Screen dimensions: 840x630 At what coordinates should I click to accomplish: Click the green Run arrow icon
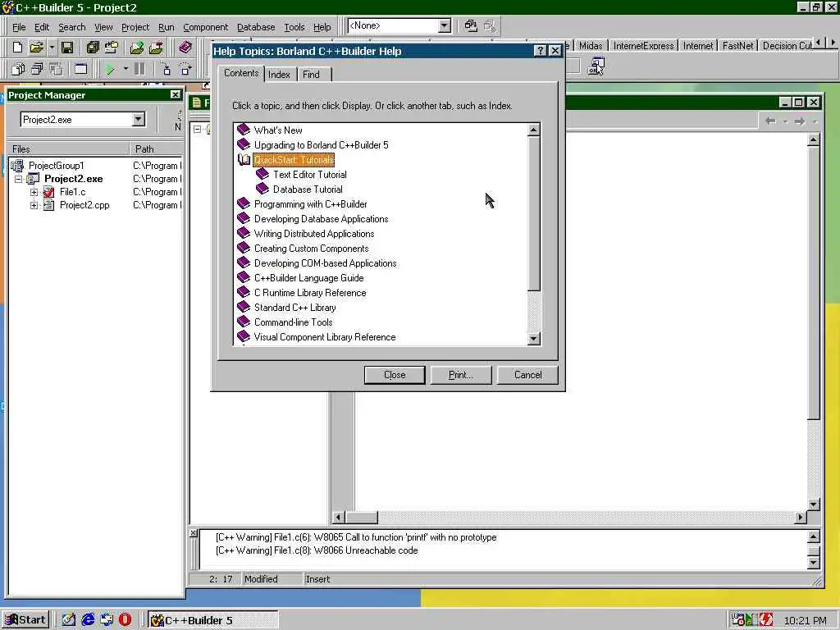pyautogui.click(x=110, y=69)
